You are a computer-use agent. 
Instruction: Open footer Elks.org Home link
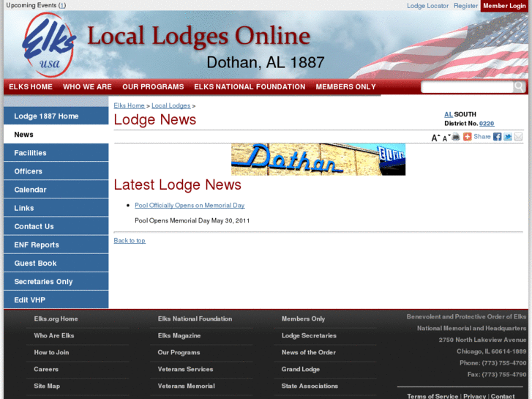(56, 319)
